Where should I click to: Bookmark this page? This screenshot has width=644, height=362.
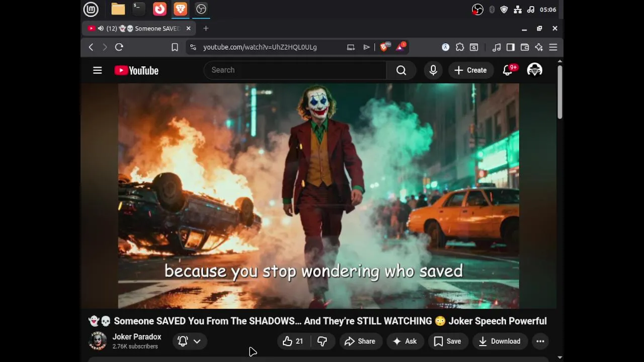[175, 47]
